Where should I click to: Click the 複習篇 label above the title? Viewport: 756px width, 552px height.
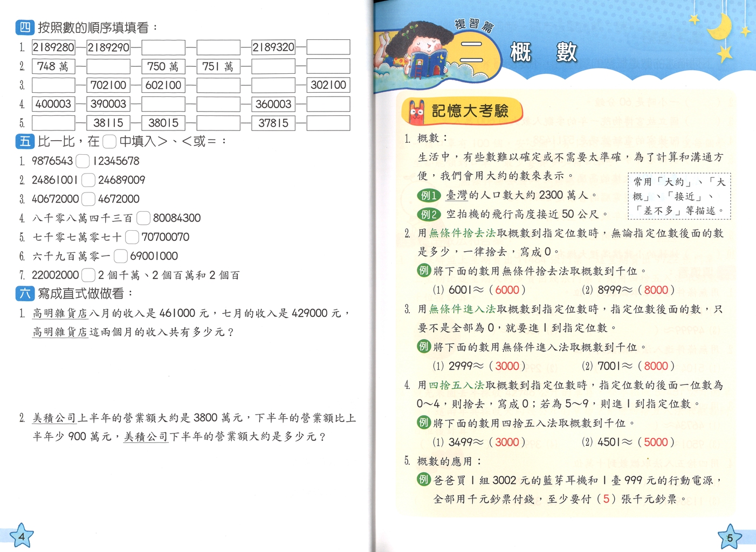pyautogui.click(x=474, y=25)
